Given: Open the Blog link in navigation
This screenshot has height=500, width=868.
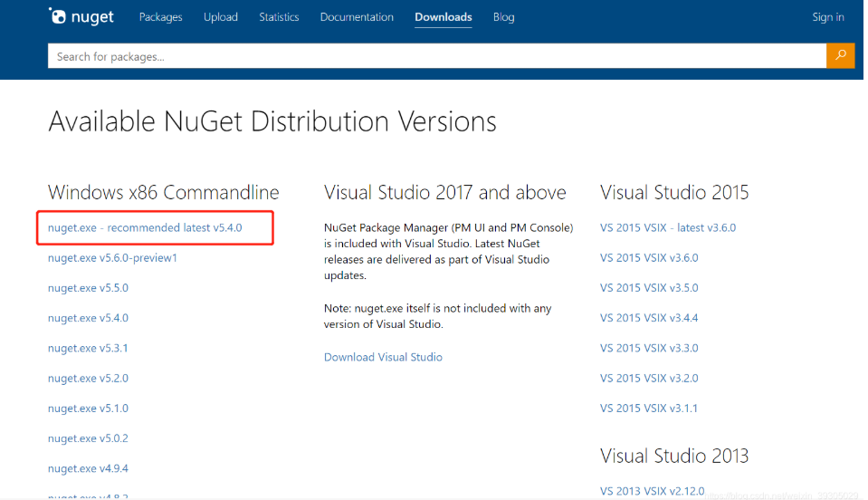Looking at the screenshot, I should (504, 17).
